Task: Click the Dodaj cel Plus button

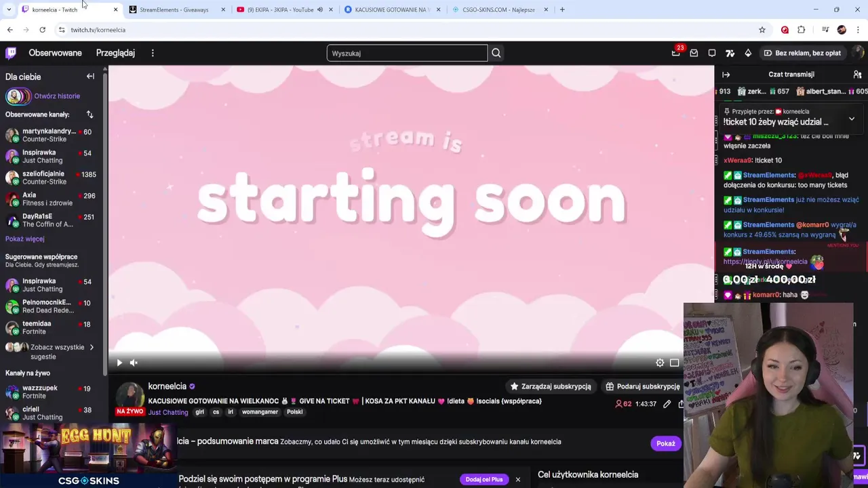Action: tap(484, 480)
